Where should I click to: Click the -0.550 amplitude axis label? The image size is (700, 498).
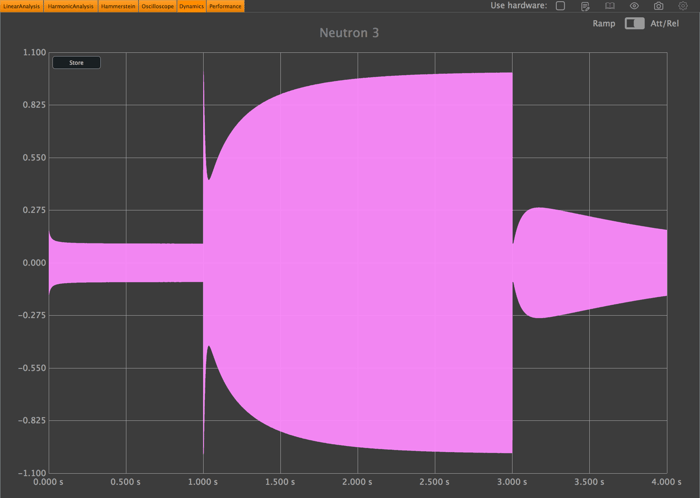point(32,368)
